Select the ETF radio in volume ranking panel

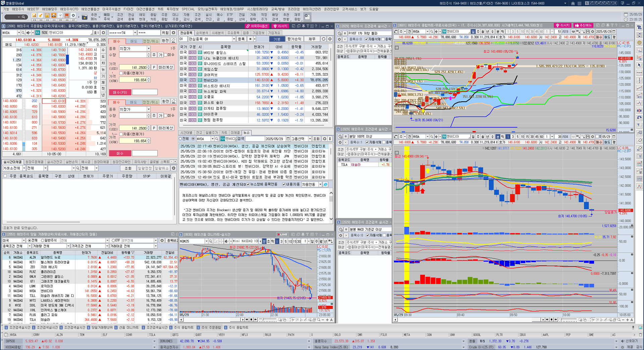[x=113, y=240]
